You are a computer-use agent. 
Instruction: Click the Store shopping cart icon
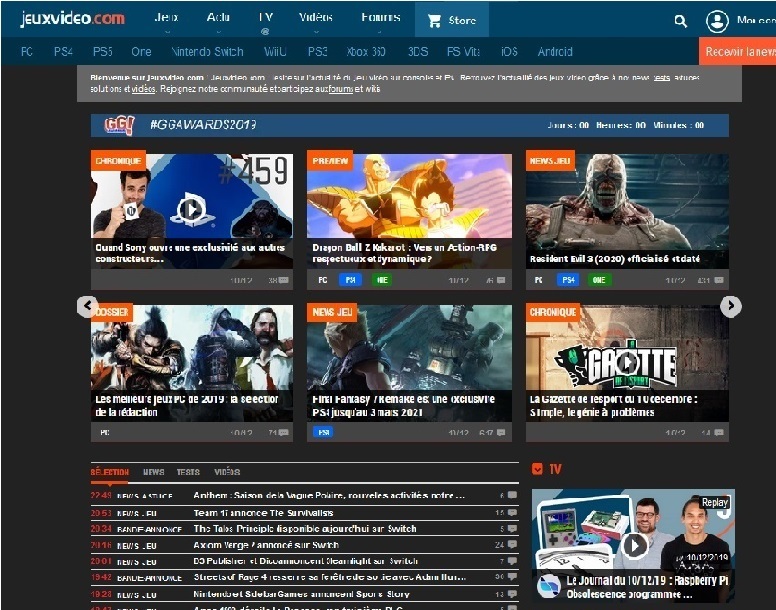click(x=434, y=21)
